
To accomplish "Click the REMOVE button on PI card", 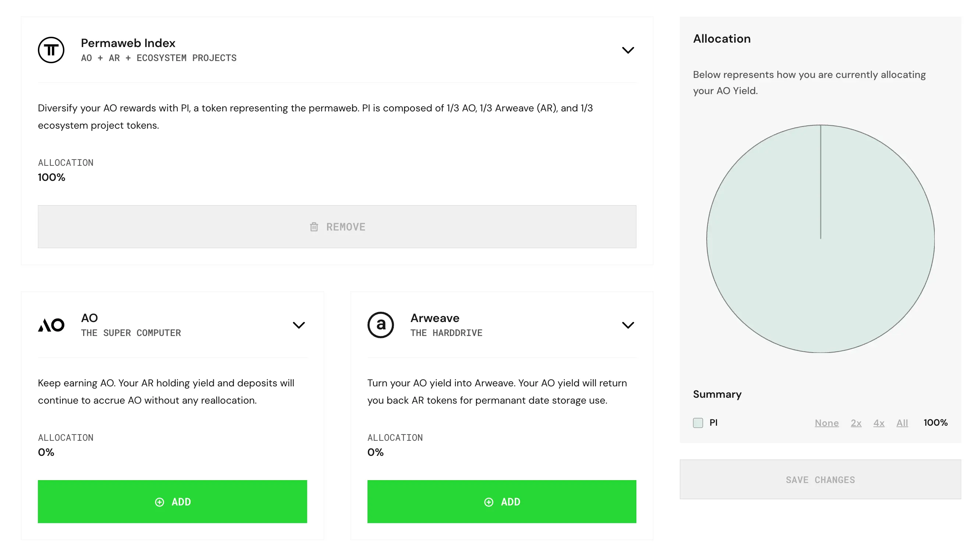I will (337, 227).
